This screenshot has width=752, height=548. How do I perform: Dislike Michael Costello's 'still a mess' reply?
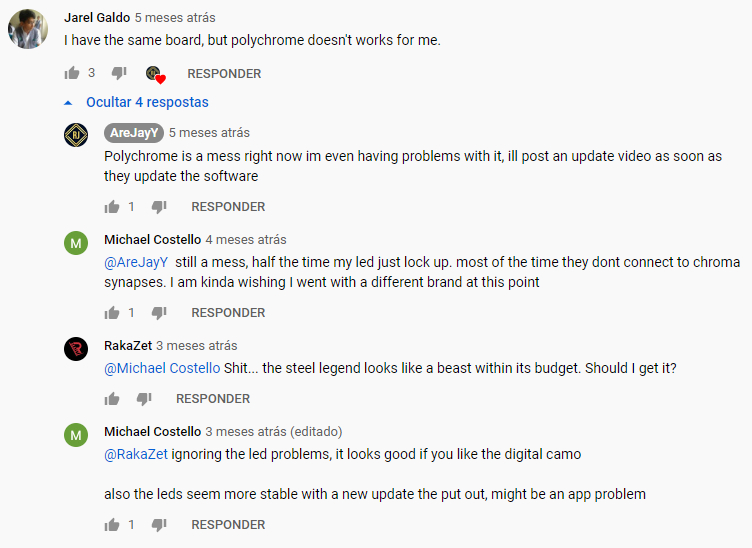pos(159,312)
